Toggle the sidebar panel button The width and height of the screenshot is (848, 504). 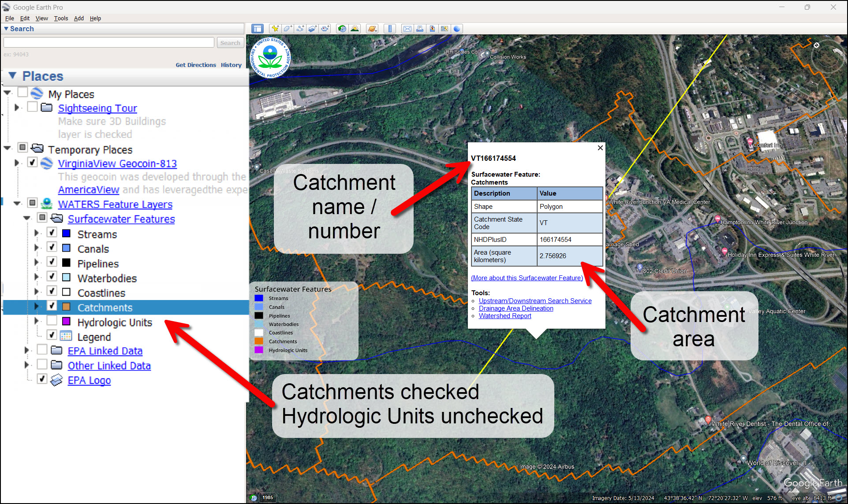(258, 29)
